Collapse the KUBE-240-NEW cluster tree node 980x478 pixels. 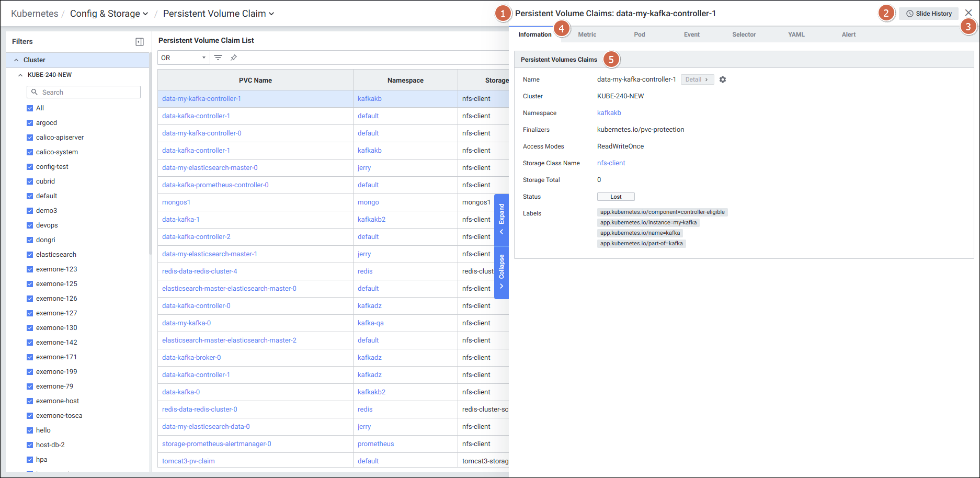coord(20,75)
